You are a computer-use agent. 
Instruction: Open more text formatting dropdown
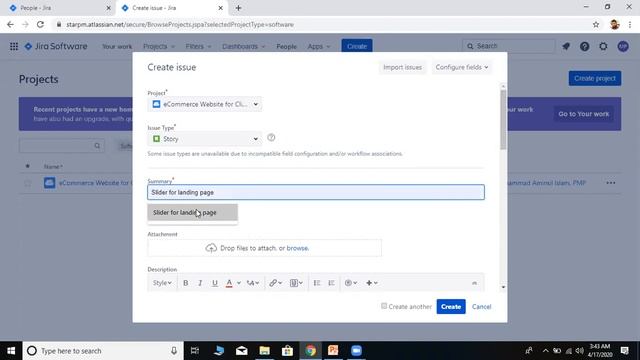click(253, 283)
